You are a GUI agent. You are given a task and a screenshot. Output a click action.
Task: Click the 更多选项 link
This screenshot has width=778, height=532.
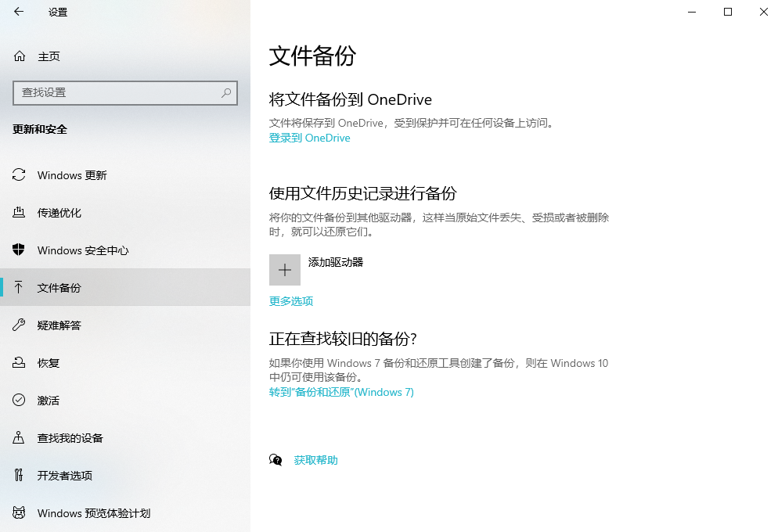(x=290, y=300)
